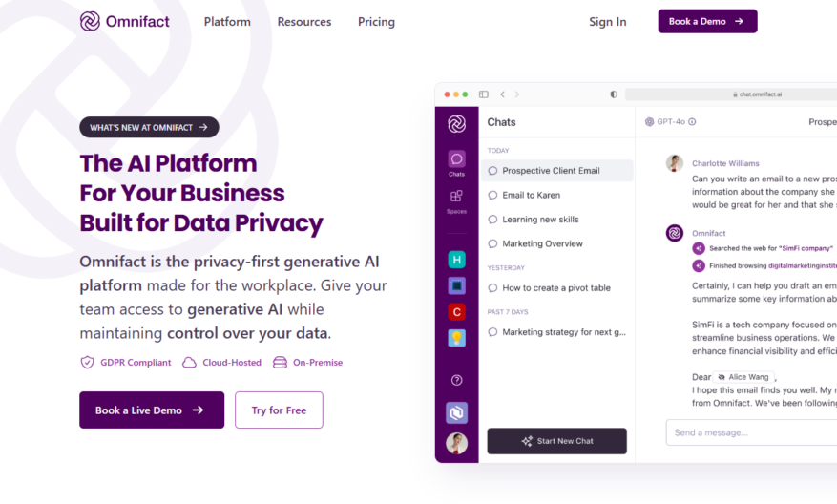Select the teal H space icon

coord(456,260)
